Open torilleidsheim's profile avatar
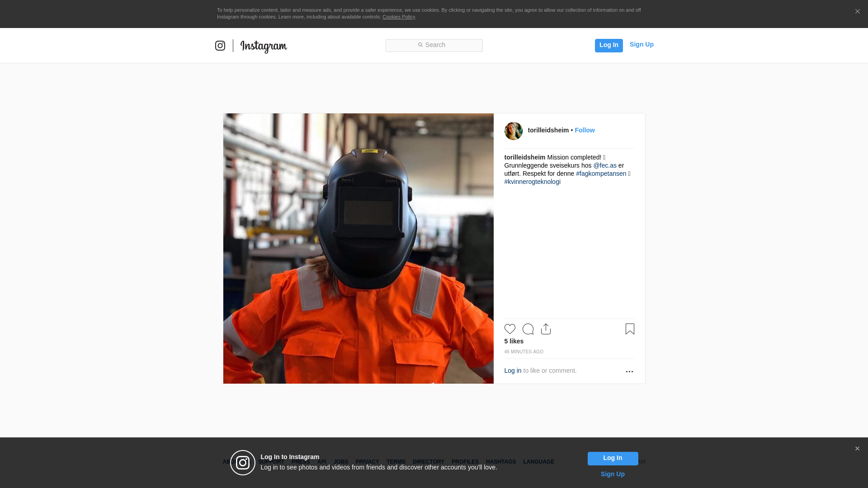 point(514,131)
